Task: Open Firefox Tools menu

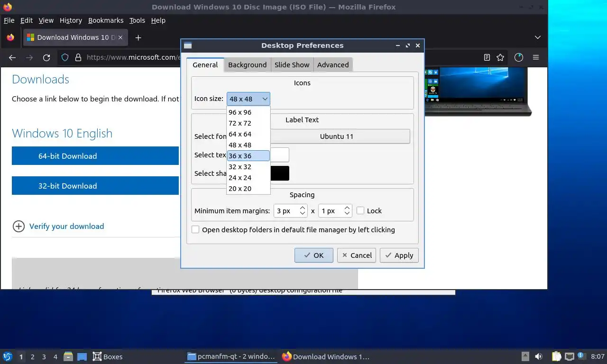Action: tap(137, 20)
